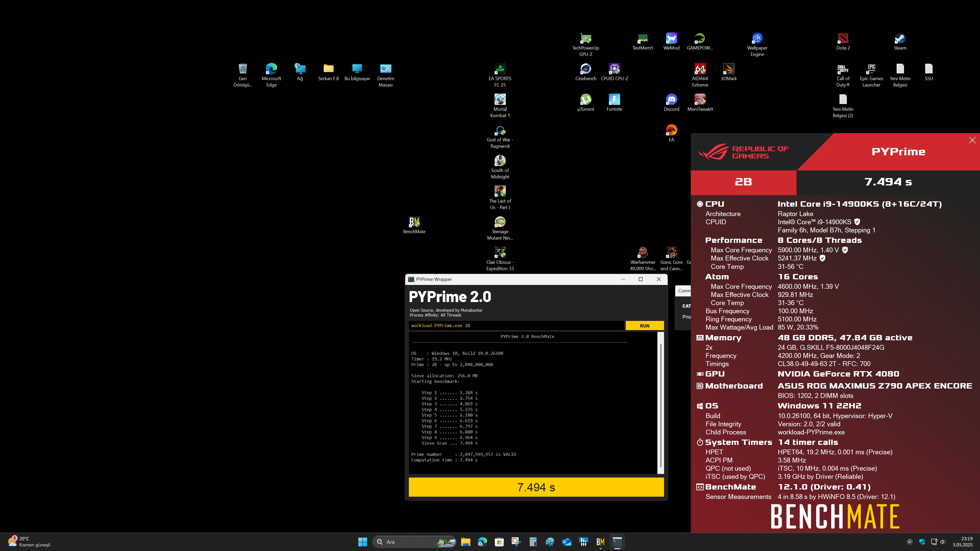This screenshot has height=551, width=980.
Task: Click the Max Core Frequency 5900.00 MHz value
Action: (808, 250)
